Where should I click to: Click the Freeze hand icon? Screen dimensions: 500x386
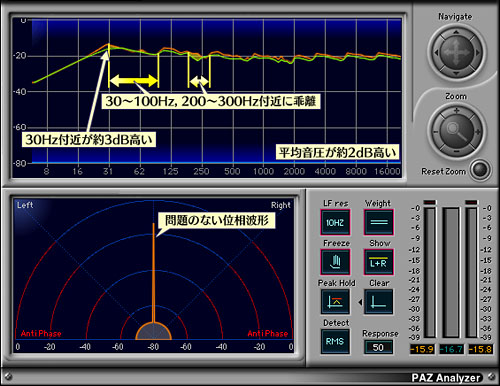coord(335,262)
